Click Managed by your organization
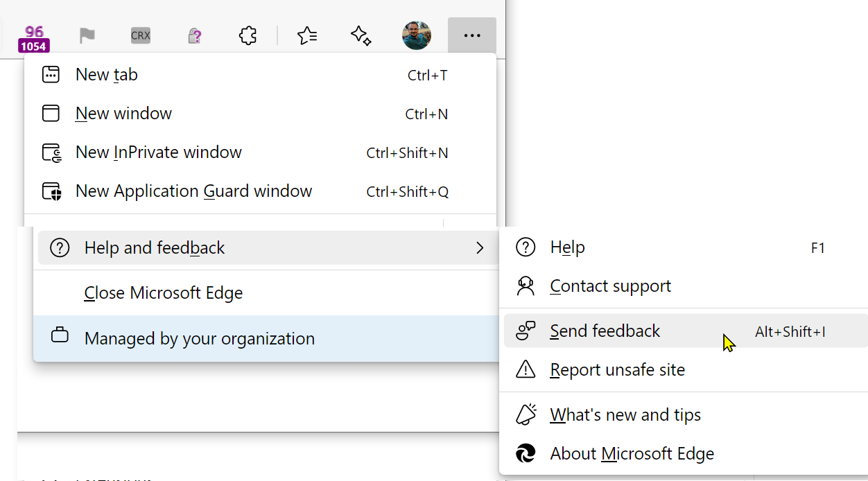Image resolution: width=868 pixels, height=481 pixels. tap(199, 339)
